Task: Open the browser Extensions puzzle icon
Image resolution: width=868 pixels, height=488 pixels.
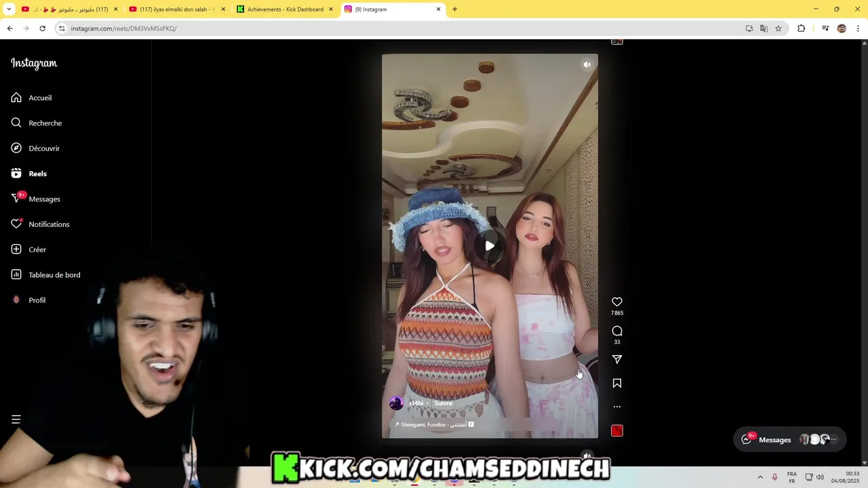Action: pos(801,28)
